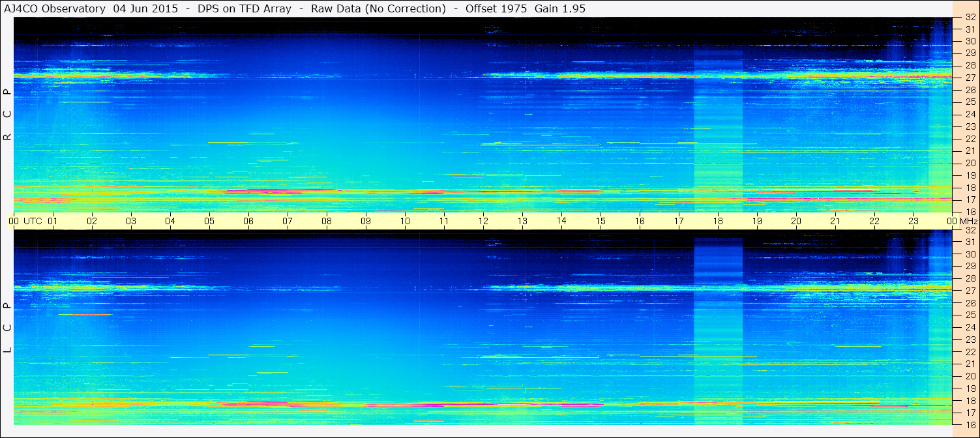The height and width of the screenshot is (438, 980).
Task: Click the AJ4CO Observatory title text
Action: coord(55,9)
